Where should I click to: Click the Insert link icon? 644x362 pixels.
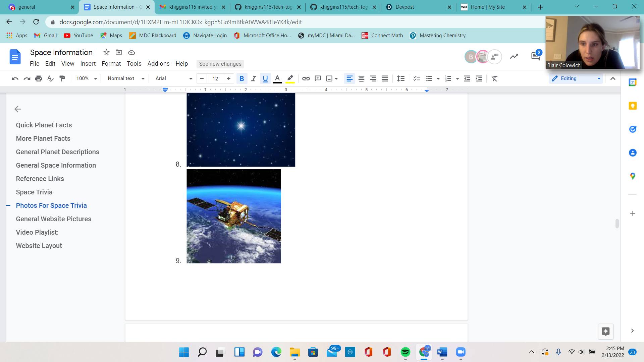(306, 78)
